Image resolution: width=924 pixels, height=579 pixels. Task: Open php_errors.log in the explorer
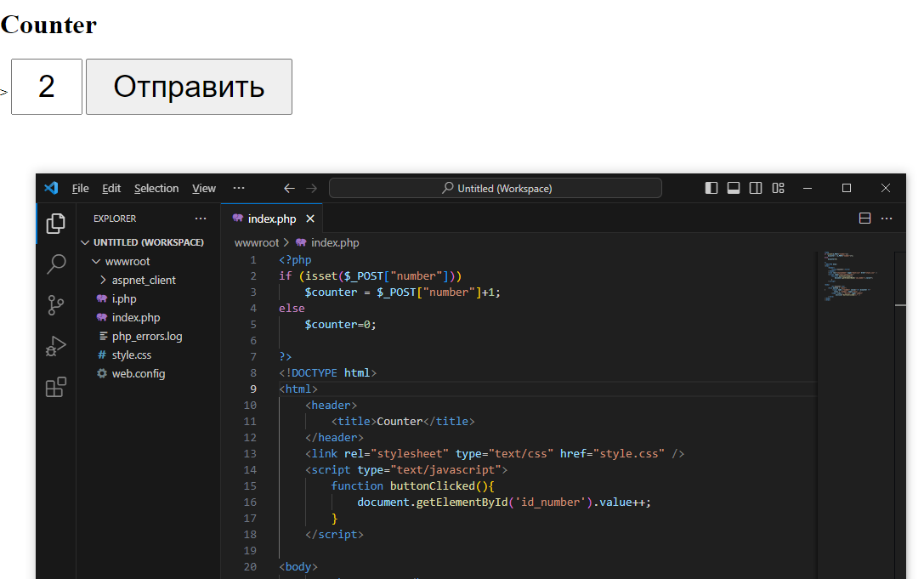click(147, 337)
